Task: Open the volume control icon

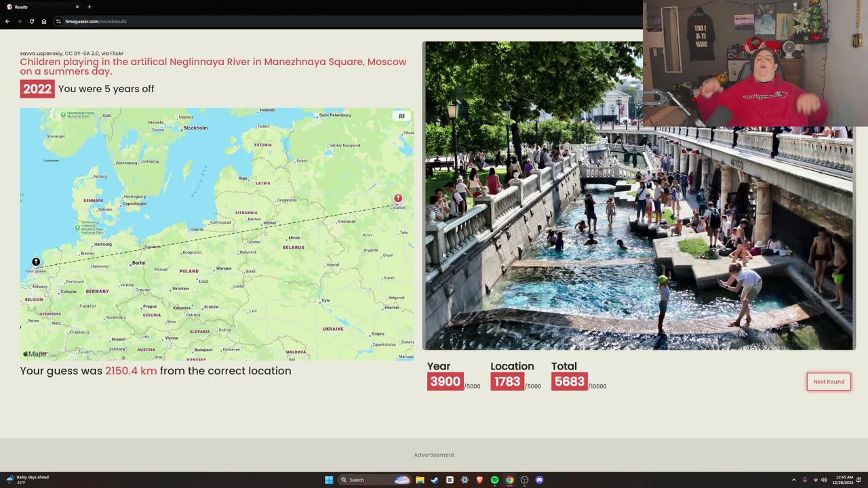Action: click(824, 480)
